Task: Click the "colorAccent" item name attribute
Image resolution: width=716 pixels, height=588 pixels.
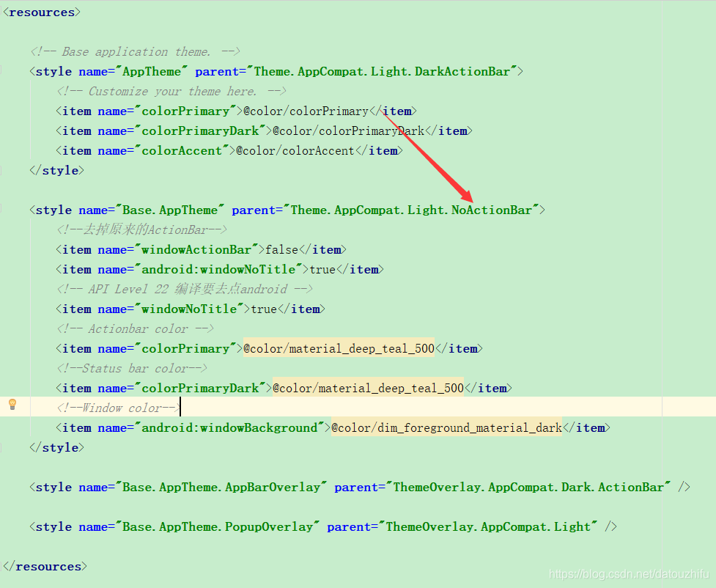Action: pos(182,151)
